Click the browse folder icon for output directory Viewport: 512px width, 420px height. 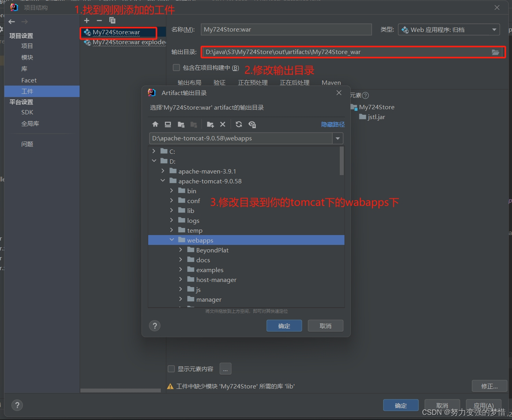point(495,52)
